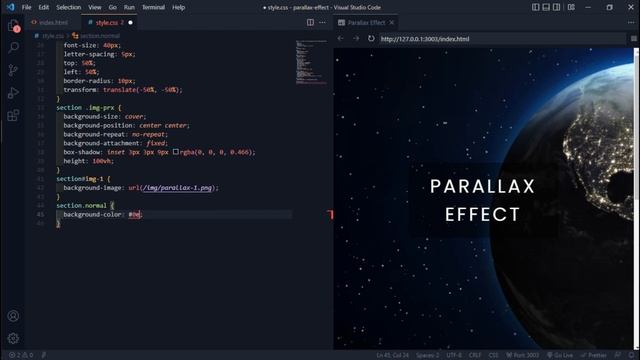640x360 pixels.
Task: Go back in the preview browser
Action: 340,38
